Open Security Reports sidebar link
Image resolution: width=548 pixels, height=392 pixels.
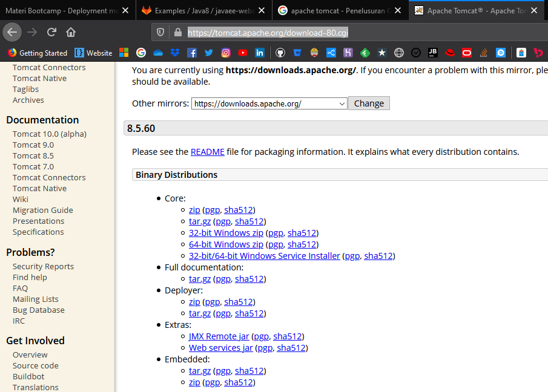point(44,266)
